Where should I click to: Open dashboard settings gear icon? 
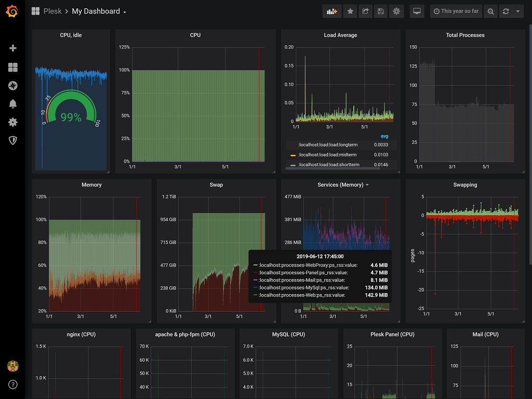396,11
